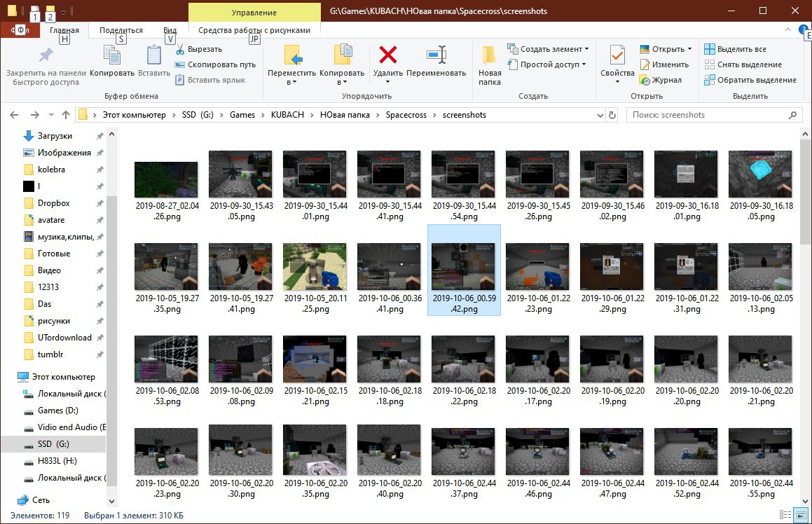Open Загрузки in Quick access
This screenshot has height=524, width=812.
[x=55, y=136]
